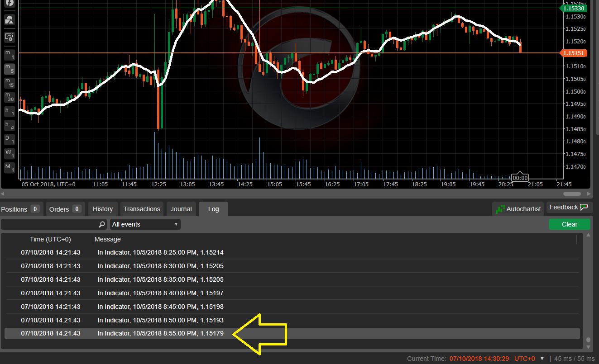Click the log scrollbar up arrow

(x=588, y=236)
